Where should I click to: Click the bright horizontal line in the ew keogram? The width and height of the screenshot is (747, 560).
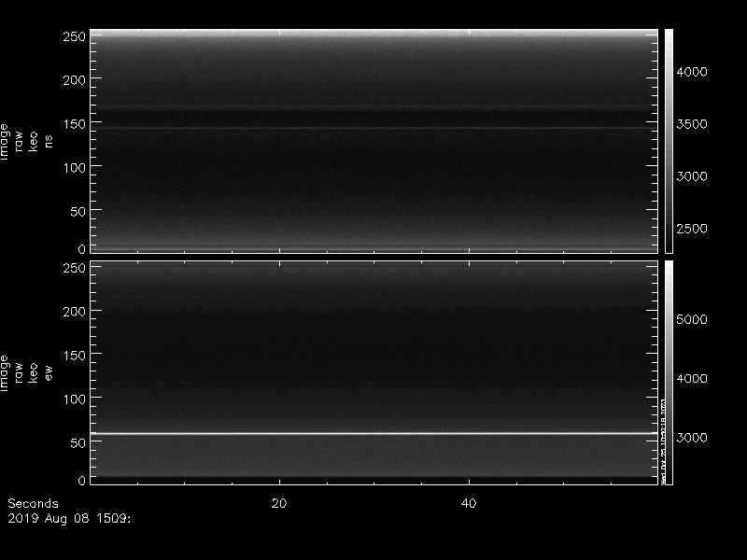(373, 433)
